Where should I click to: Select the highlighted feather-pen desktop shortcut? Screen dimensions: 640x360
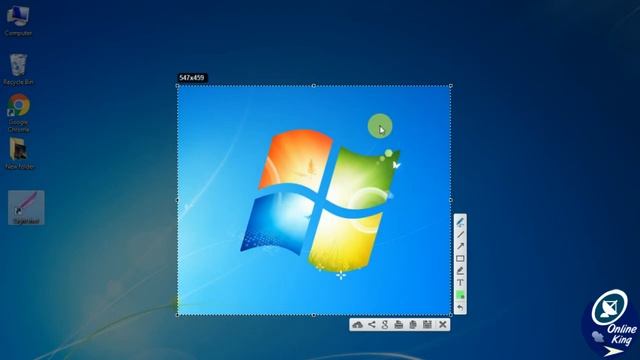[x=26, y=207]
